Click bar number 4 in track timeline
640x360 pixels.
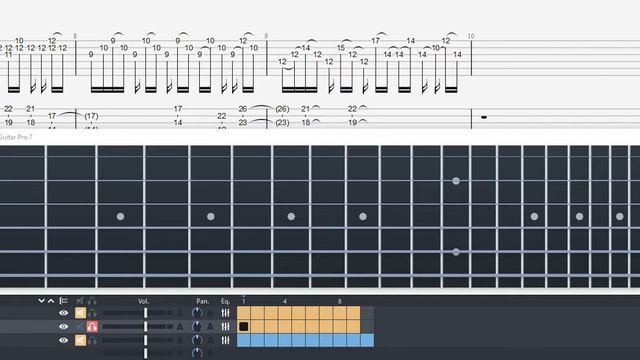pyautogui.click(x=284, y=301)
